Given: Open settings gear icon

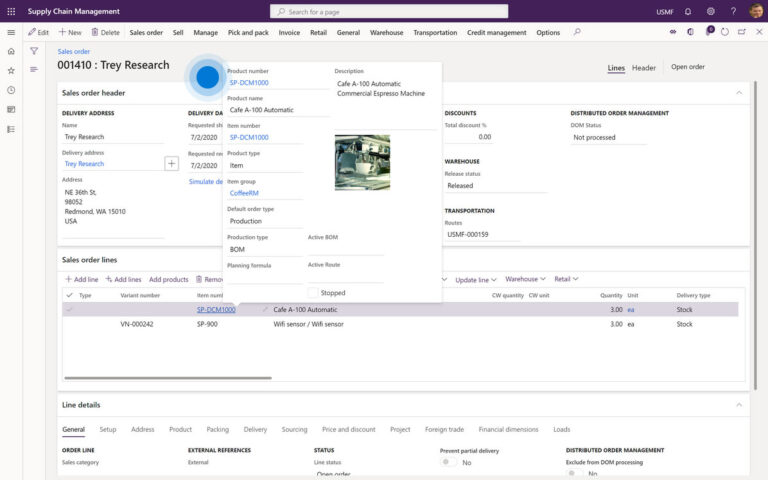Looking at the screenshot, I should [711, 11].
